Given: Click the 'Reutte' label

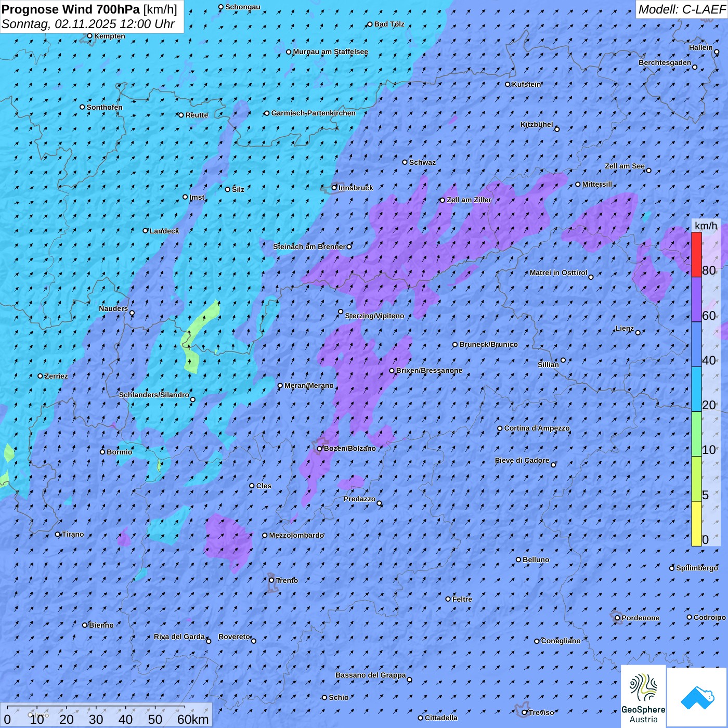Looking at the screenshot, I should tap(197, 115).
